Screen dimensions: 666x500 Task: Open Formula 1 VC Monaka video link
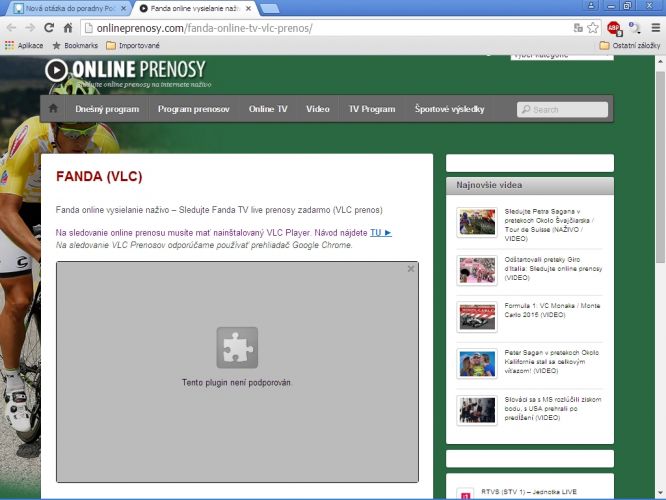552,310
